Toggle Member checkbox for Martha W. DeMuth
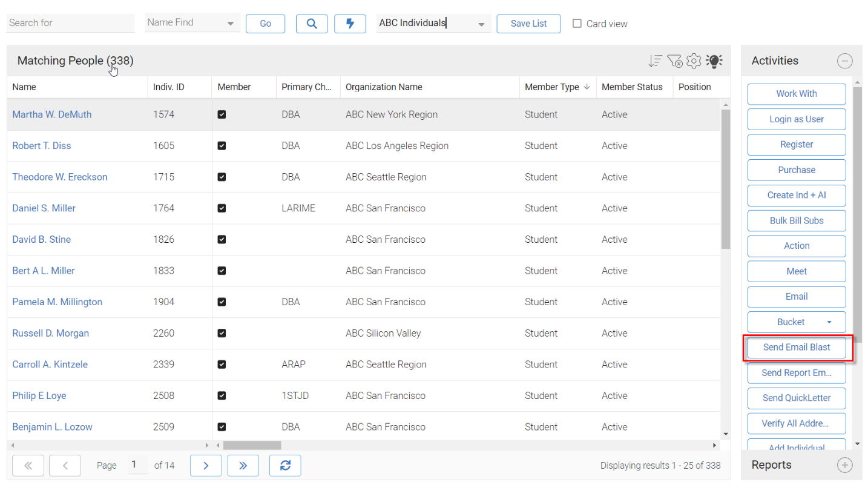Viewport: 868px width, 485px height. (222, 114)
